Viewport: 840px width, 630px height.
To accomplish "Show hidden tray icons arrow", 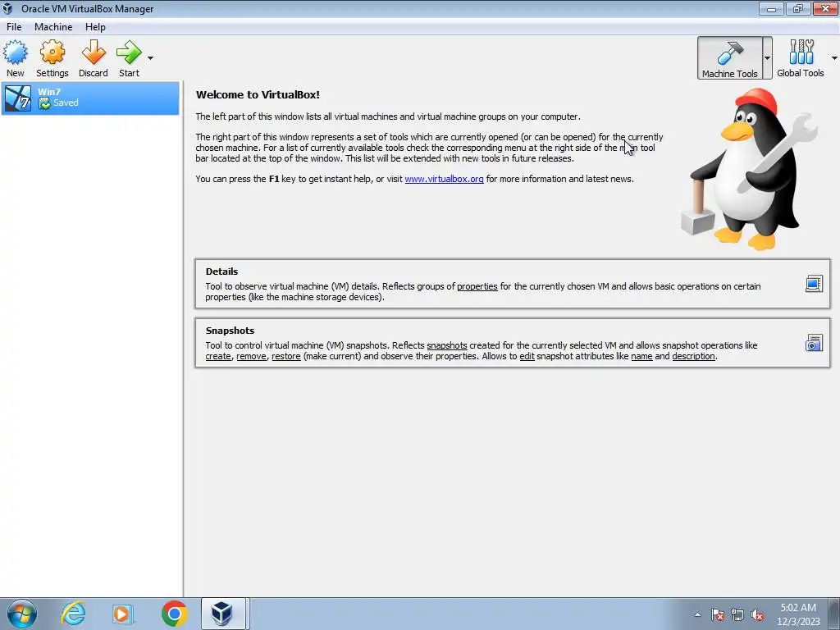I will coord(697,614).
